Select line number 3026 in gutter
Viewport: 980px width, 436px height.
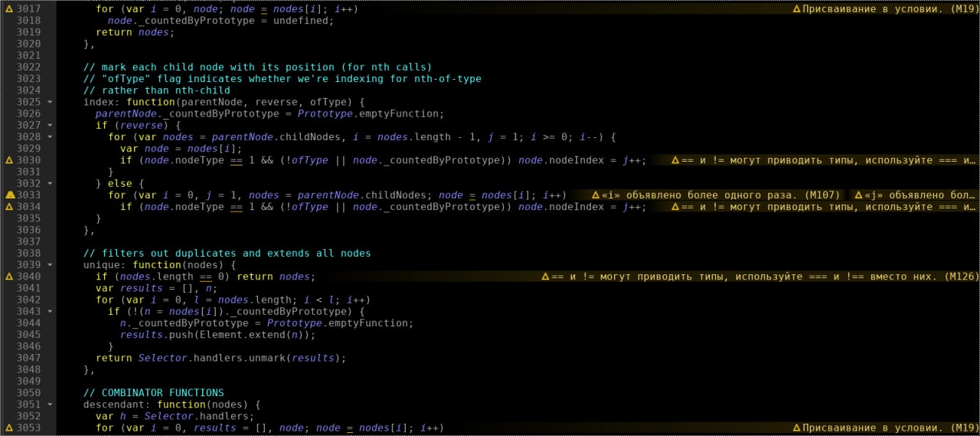tap(28, 113)
